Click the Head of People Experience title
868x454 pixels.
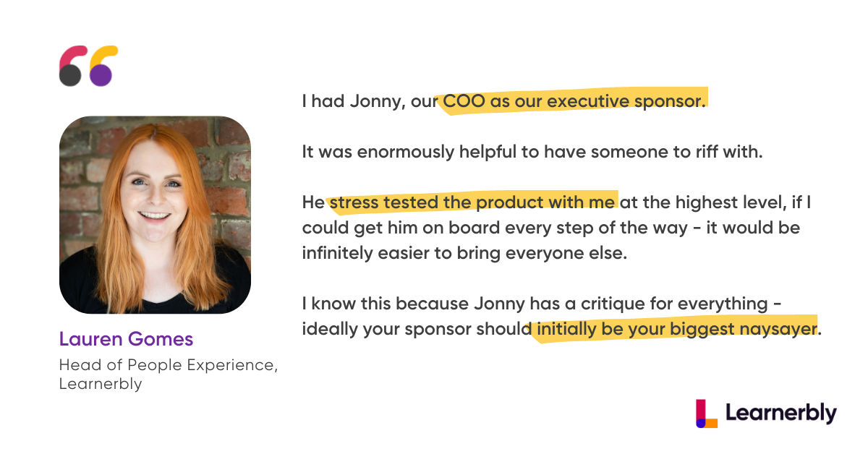(168, 365)
